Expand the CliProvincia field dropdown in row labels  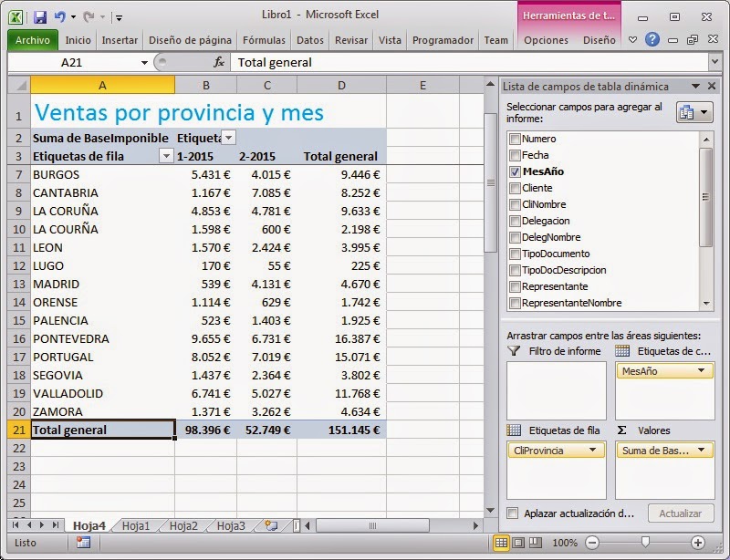click(592, 451)
